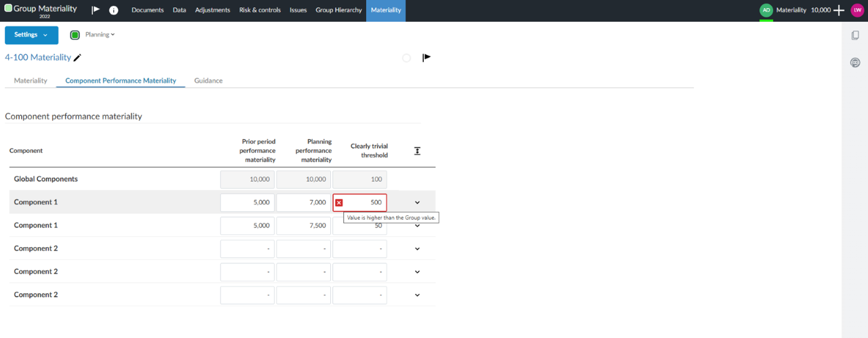Click the green Planning status indicator
This screenshot has height=338, width=868.
(x=75, y=35)
